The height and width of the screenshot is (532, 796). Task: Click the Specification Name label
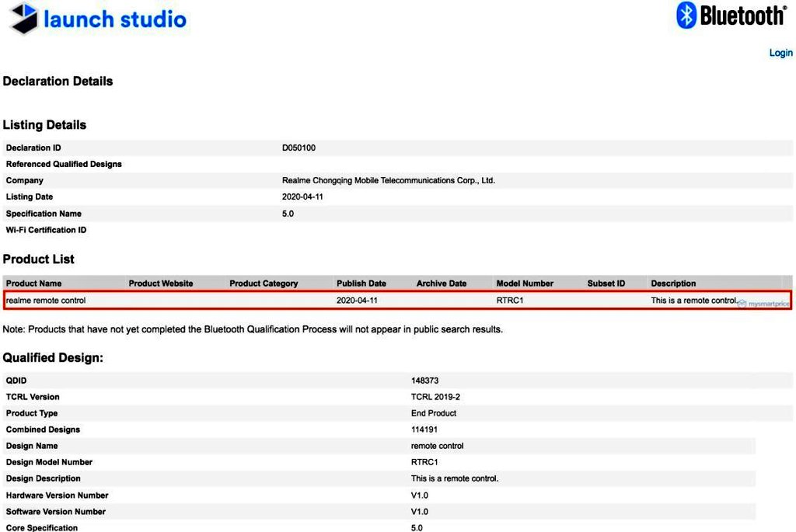tap(44, 214)
